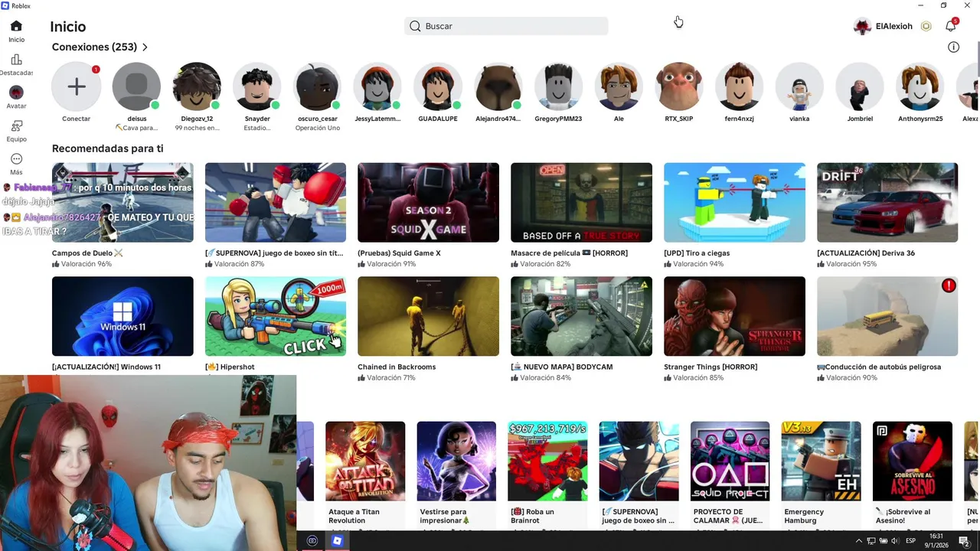Open Vestirse para impresionar thumbnail
Viewport: 980px width, 551px height.
click(x=456, y=461)
